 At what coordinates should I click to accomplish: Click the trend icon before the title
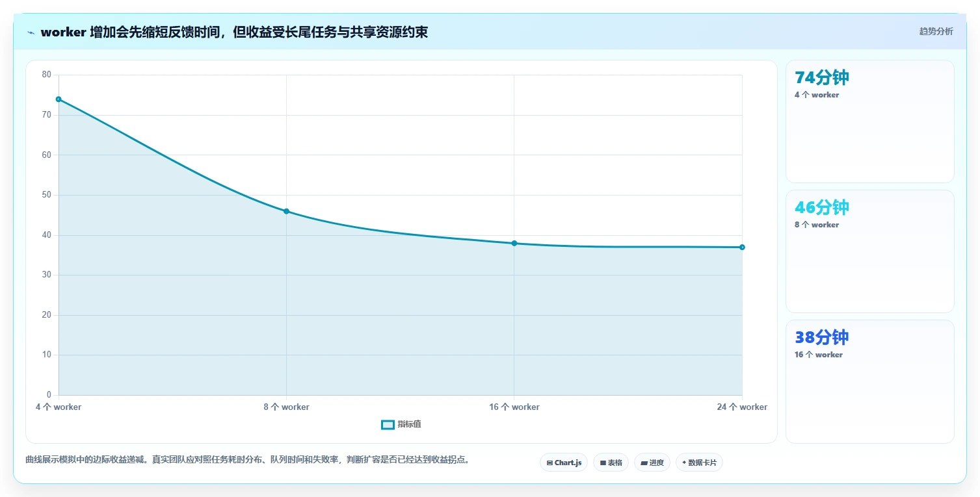coord(31,32)
